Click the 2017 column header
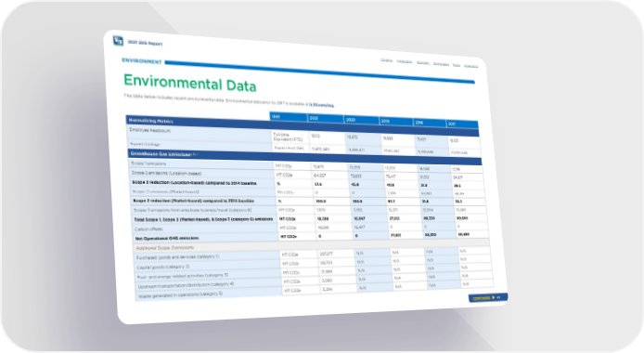 [462, 124]
